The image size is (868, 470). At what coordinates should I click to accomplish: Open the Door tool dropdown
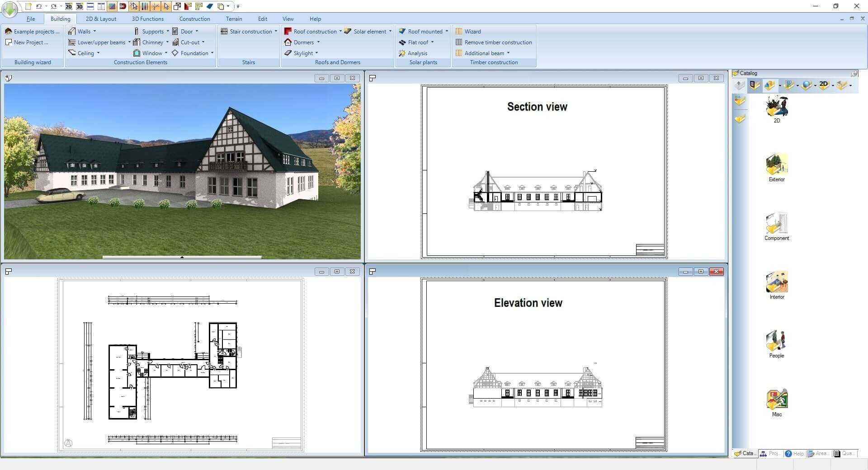(196, 31)
